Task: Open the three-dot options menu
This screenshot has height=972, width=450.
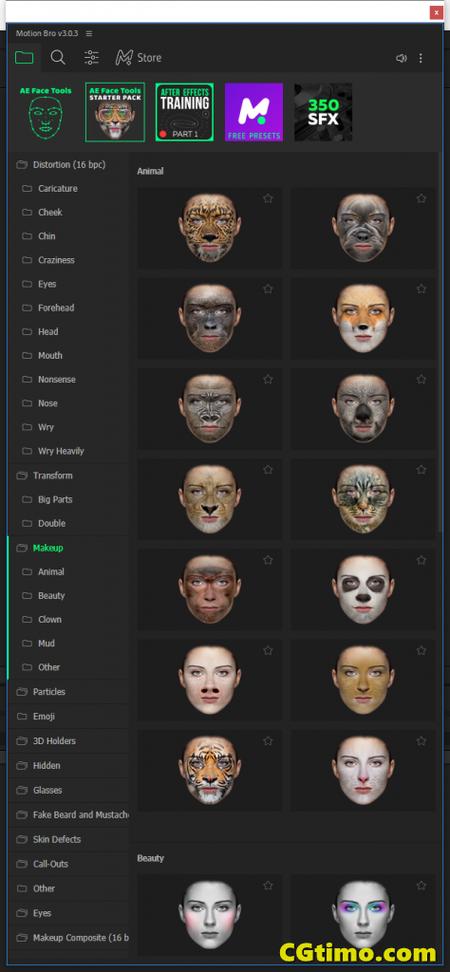Action: tap(421, 58)
